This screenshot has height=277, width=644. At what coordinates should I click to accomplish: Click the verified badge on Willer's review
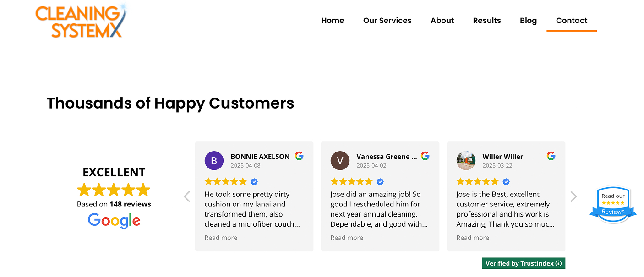pos(506,182)
